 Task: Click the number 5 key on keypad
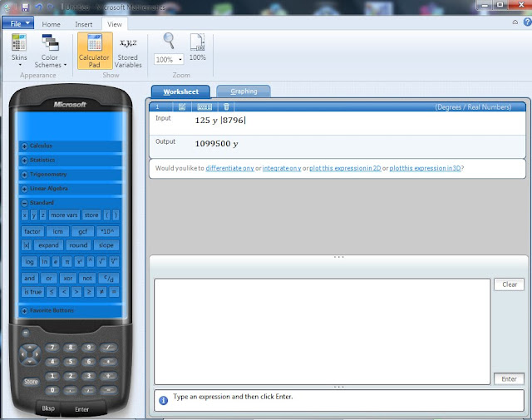(x=71, y=362)
